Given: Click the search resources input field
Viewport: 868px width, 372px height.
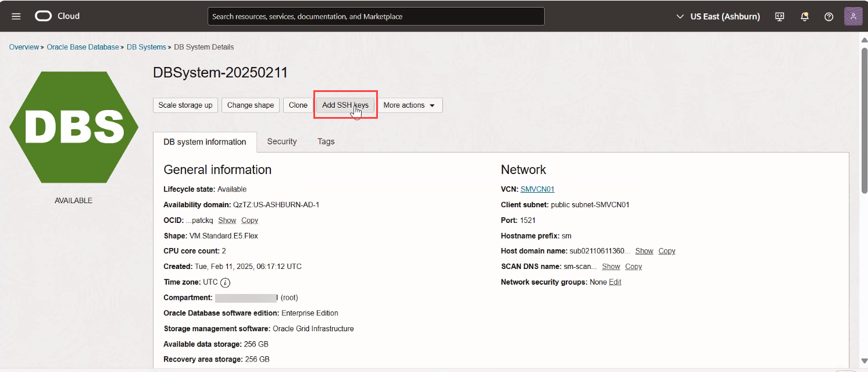Looking at the screenshot, I should coord(376,16).
